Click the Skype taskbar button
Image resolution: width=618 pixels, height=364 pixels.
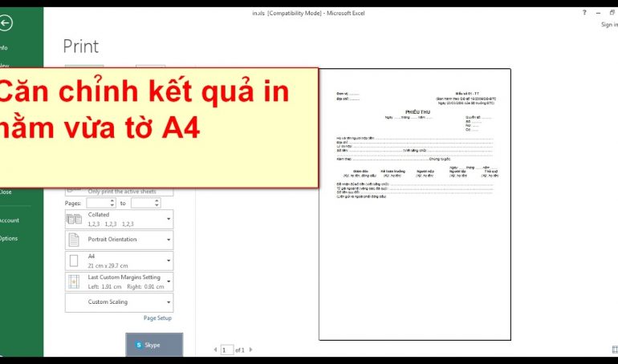pyautogui.click(x=154, y=345)
